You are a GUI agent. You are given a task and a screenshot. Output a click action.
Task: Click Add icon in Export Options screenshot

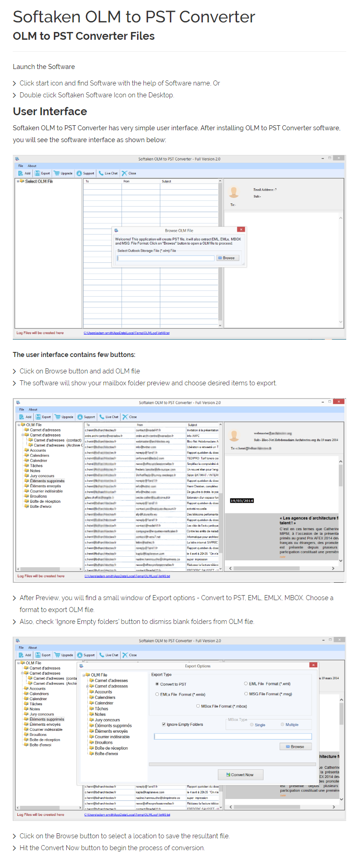(21, 655)
